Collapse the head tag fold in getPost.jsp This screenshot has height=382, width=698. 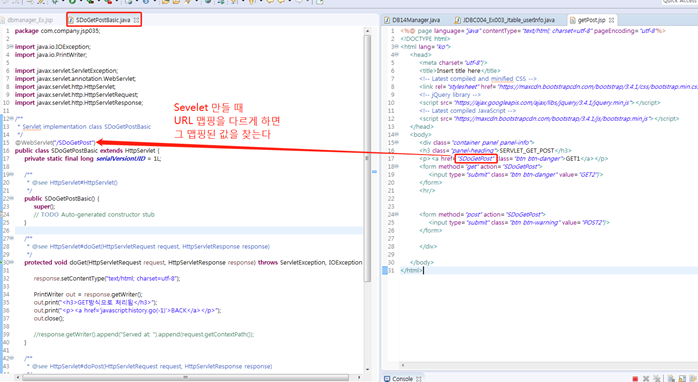(x=397, y=55)
